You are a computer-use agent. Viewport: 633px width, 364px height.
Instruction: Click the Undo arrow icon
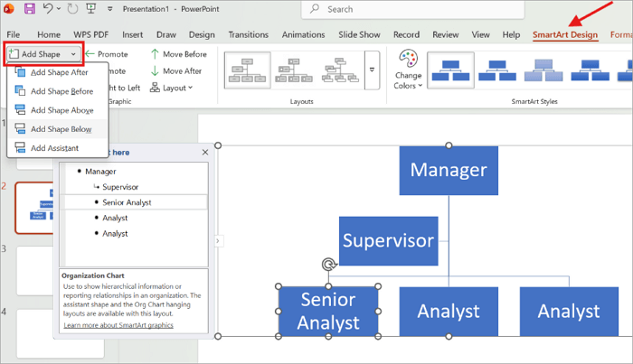(48, 8)
